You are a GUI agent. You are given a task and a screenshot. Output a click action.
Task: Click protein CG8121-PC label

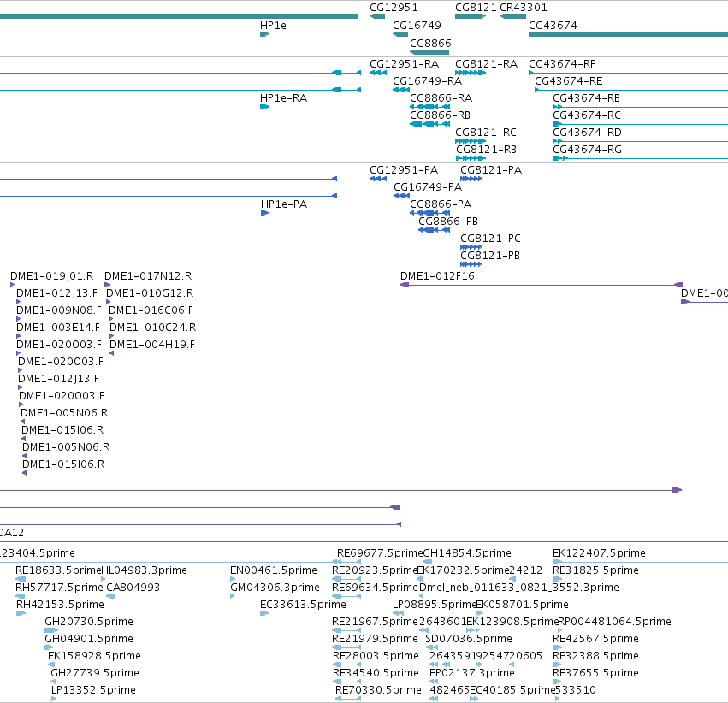coord(490,239)
